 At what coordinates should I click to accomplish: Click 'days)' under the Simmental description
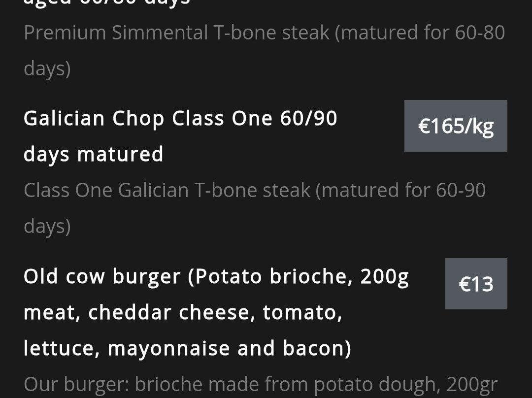click(47, 69)
